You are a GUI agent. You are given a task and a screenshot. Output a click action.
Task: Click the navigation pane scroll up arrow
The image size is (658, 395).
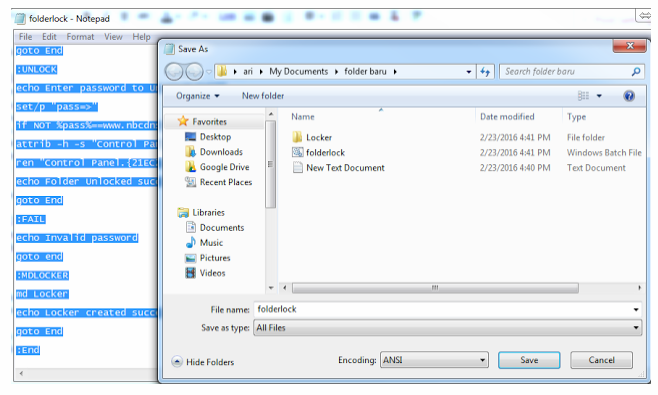pyautogui.click(x=271, y=114)
